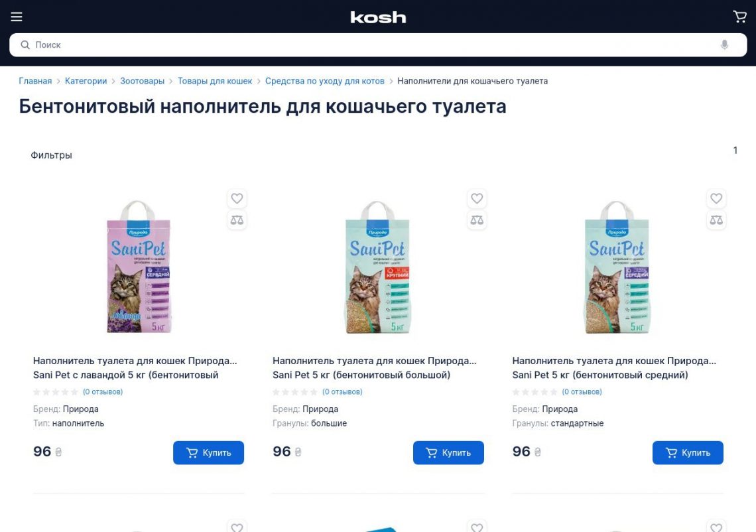Open Товары для кошек breadcrumb
Screen dimensions: 756x532
click(215, 81)
